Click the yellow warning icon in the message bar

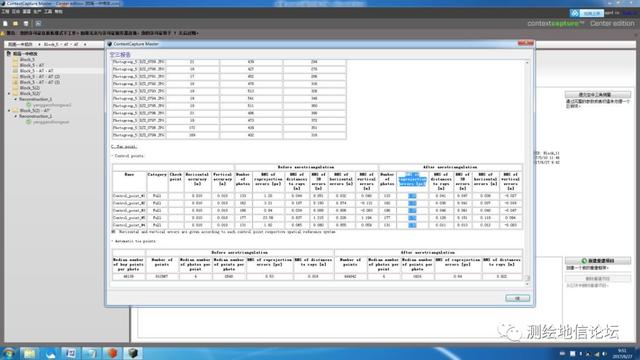click(x=2, y=33)
